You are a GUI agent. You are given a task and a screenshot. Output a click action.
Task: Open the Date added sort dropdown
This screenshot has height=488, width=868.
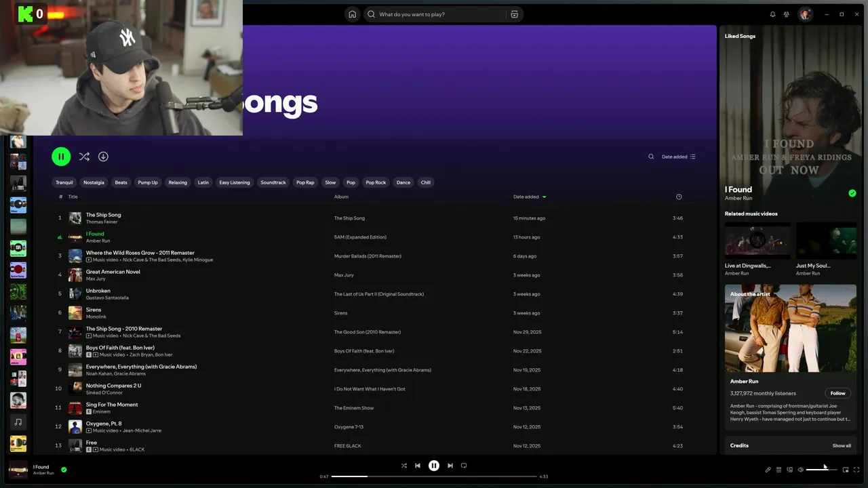[x=679, y=157]
